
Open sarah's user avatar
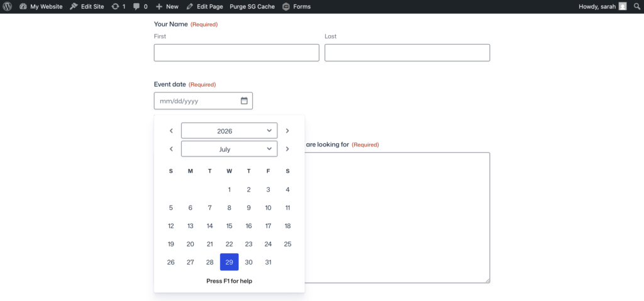tap(623, 6)
